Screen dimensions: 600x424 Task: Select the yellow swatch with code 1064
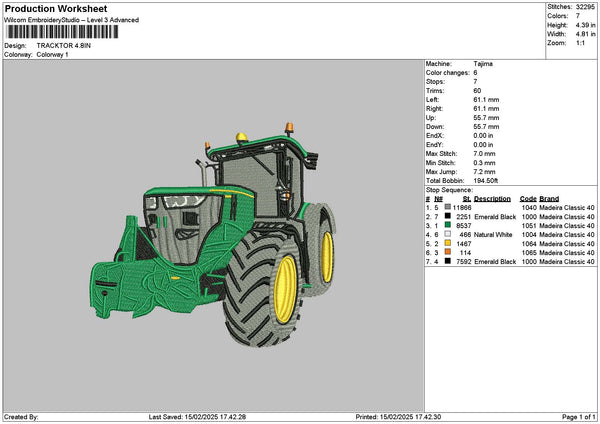[x=445, y=243]
